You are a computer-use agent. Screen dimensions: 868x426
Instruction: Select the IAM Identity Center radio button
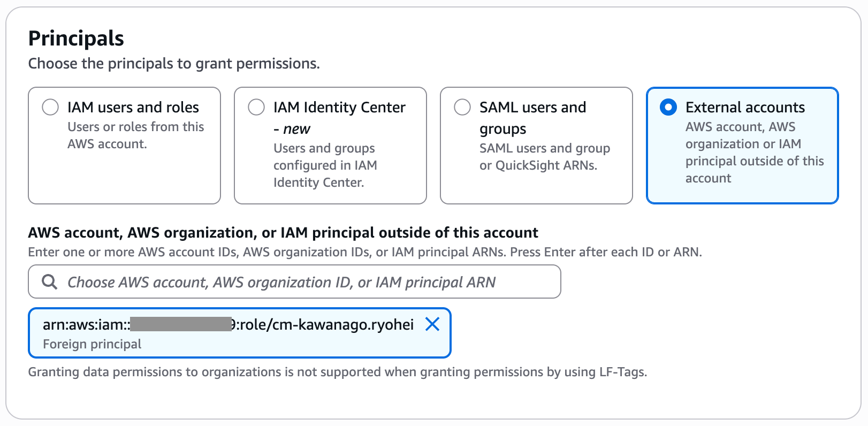point(256,107)
